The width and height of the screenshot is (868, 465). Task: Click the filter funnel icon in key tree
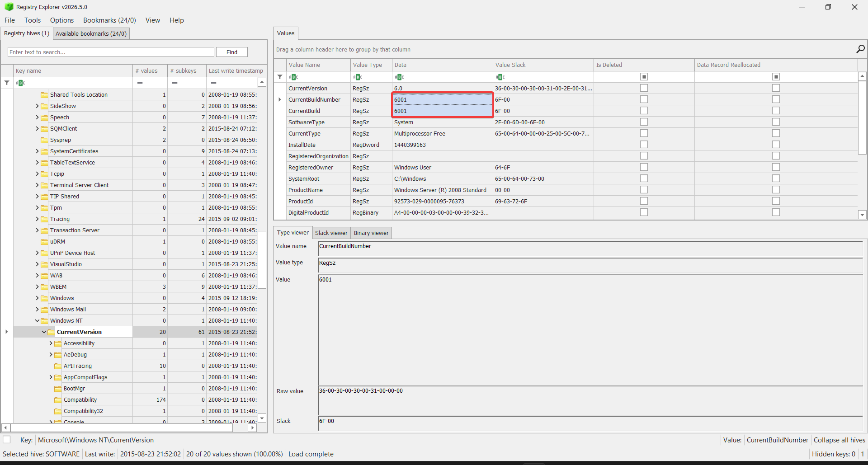7,83
